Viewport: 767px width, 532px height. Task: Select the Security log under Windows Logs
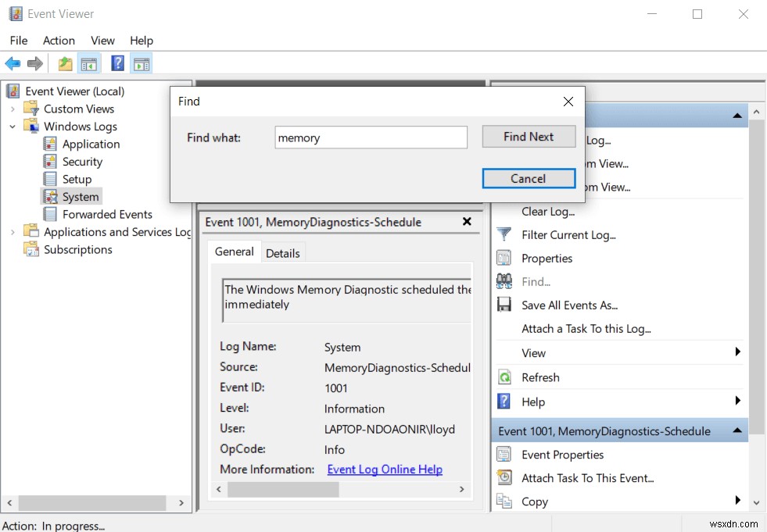click(81, 161)
